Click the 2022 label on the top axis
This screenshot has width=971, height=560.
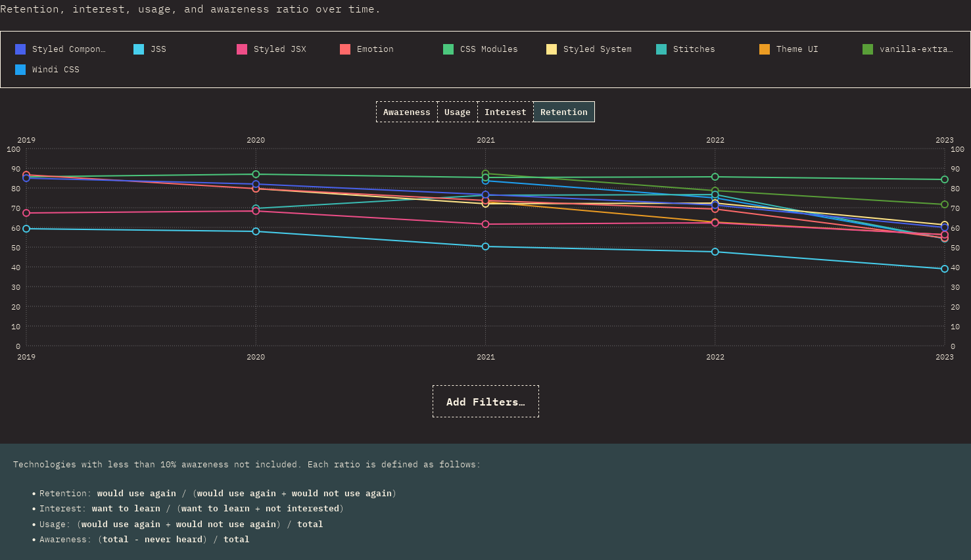(x=715, y=140)
